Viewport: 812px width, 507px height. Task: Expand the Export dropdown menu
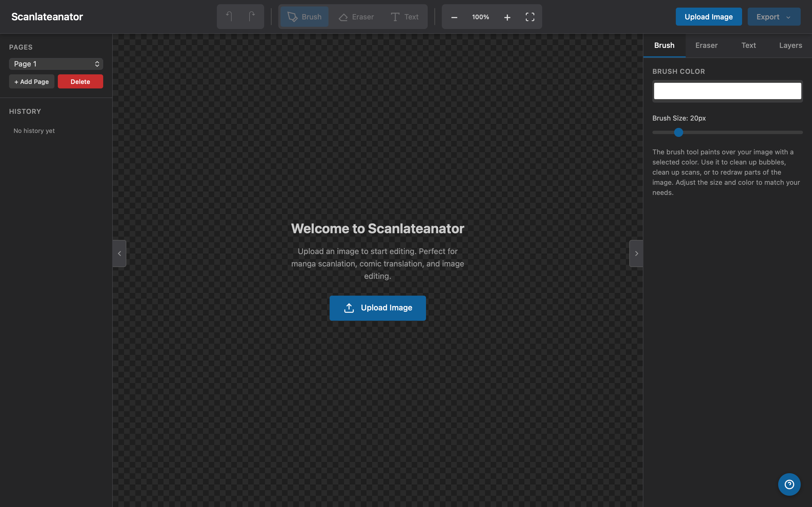[773, 17]
